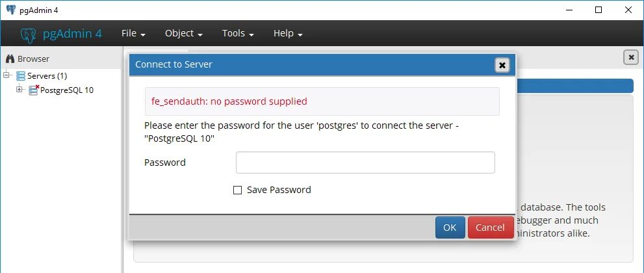This screenshot has width=644, height=273.
Task: Open the Tools dropdown menu
Action: tap(237, 34)
